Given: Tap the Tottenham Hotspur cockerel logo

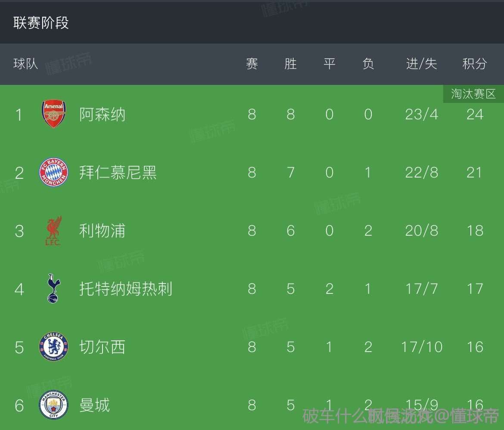Looking at the screenshot, I should point(53,289).
